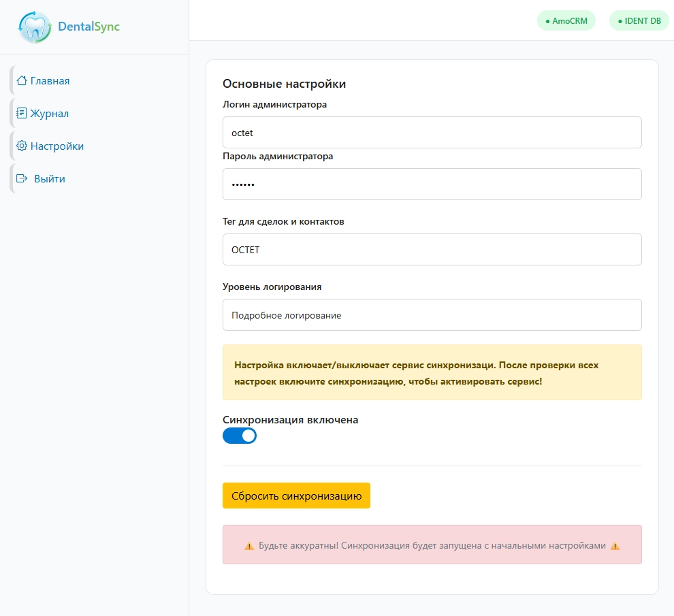
Task: Go to Главная in the sidebar
Action: [x=50, y=80]
